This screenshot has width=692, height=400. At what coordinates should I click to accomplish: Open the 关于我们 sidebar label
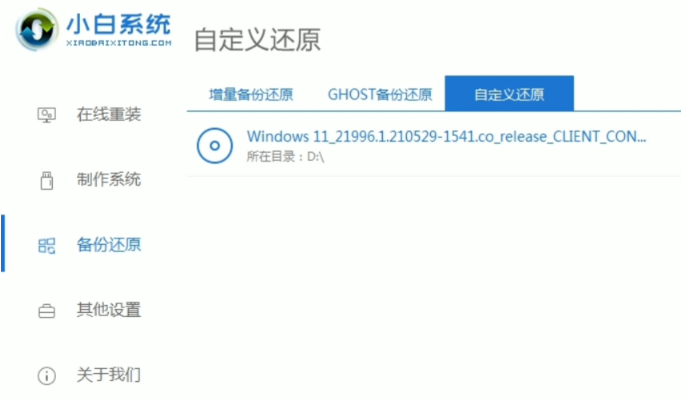(x=109, y=375)
